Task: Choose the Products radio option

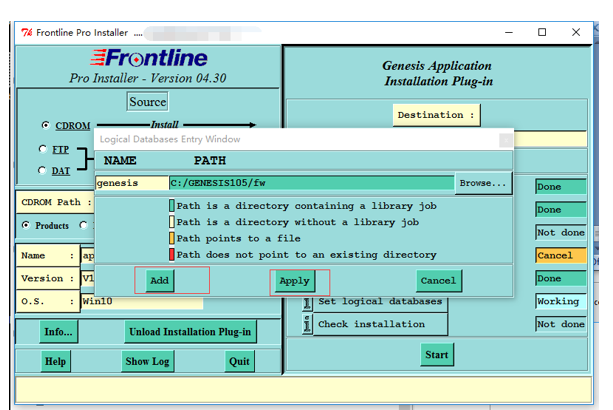Action: [x=25, y=225]
